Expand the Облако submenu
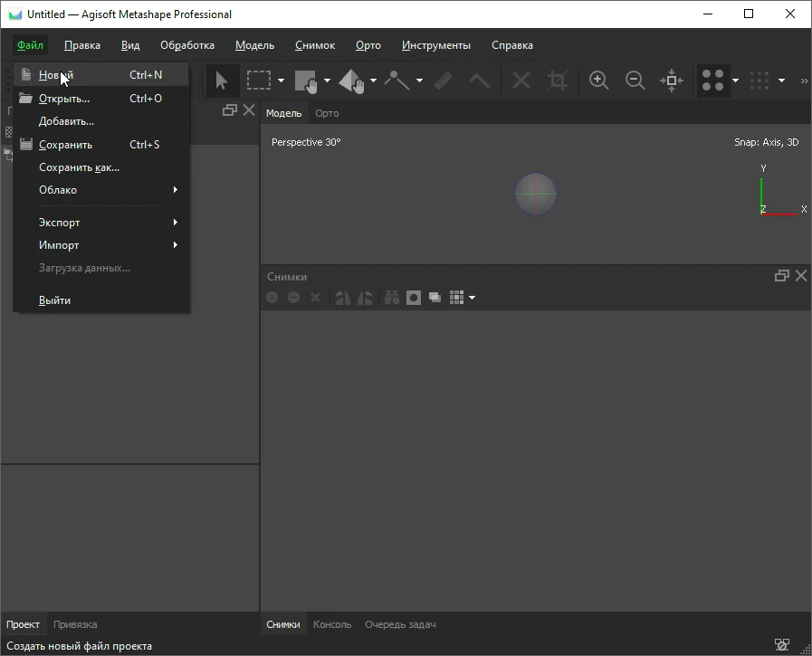 point(100,190)
